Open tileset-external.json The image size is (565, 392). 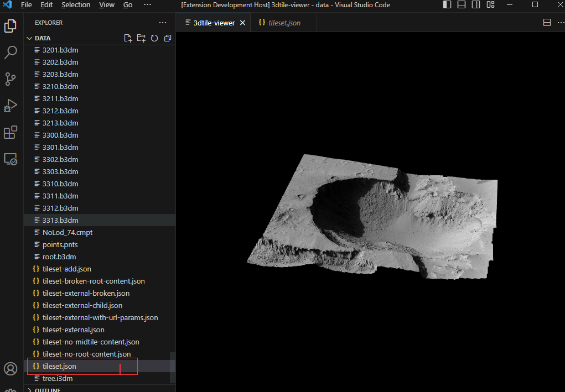click(x=100, y=330)
